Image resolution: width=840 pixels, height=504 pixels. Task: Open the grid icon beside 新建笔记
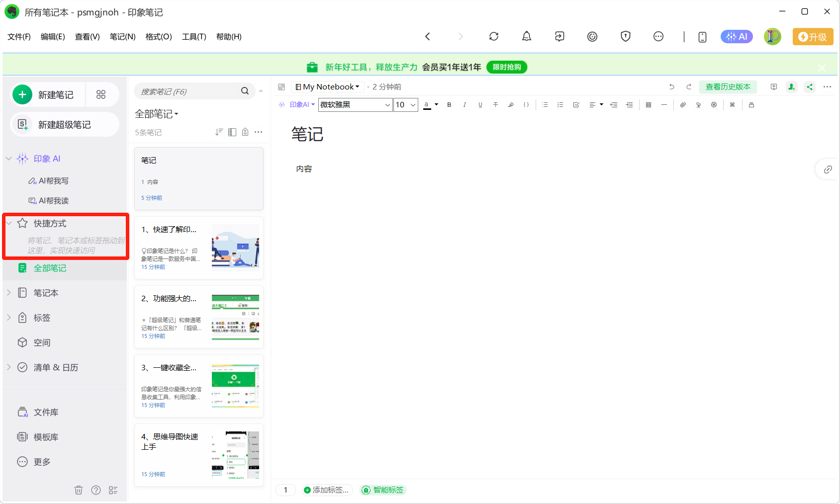[101, 94]
